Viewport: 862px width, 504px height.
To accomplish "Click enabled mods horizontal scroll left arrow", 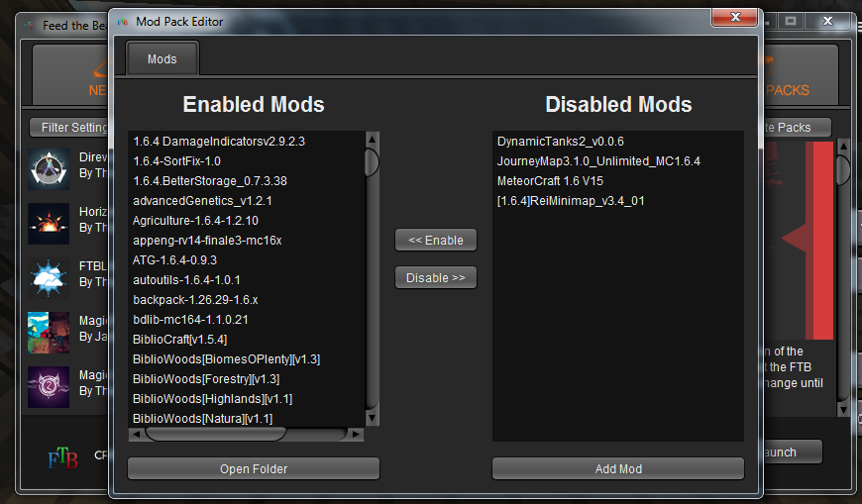I will (136, 435).
